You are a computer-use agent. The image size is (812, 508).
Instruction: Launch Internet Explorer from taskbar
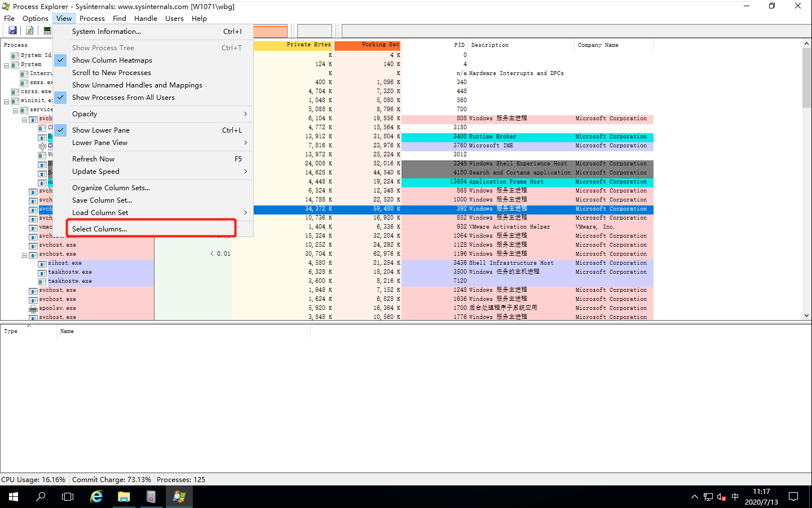coord(96,497)
